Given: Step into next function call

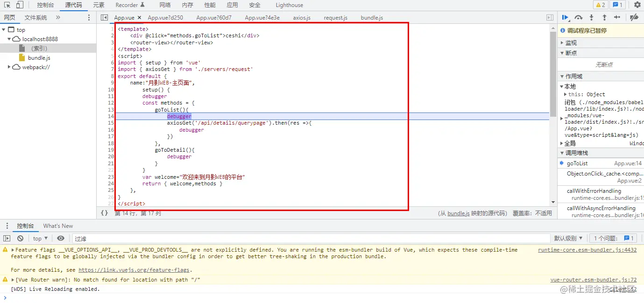Looking at the screenshot, I should coord(591,17).
